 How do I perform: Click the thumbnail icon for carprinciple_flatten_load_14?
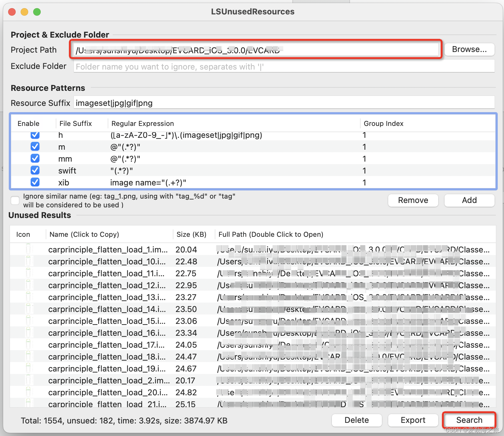pyautogui.click(x=28, y=309)
